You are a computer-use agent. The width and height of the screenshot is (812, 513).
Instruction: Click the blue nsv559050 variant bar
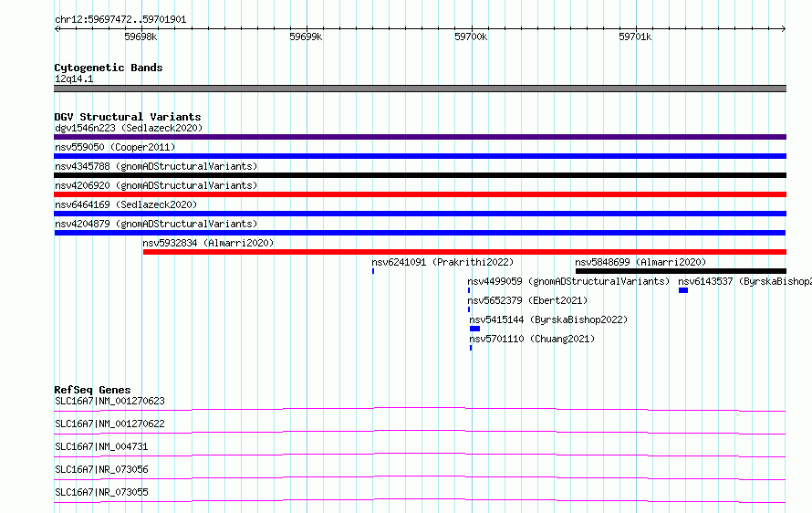[420, 156]
